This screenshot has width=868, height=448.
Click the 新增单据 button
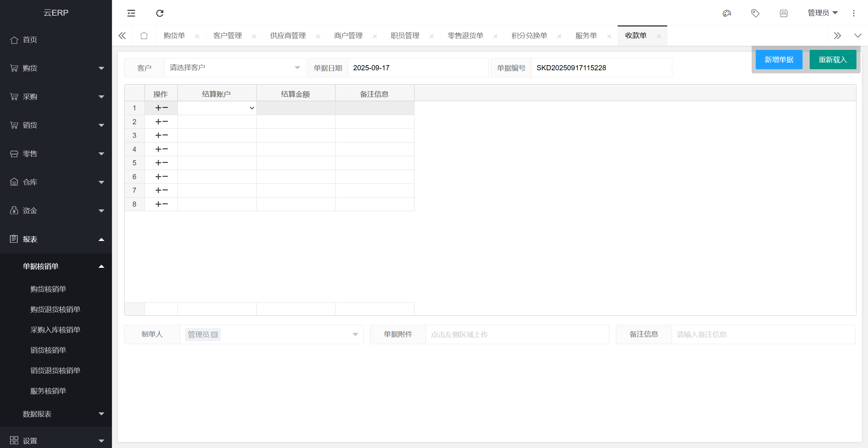(779, 59)
